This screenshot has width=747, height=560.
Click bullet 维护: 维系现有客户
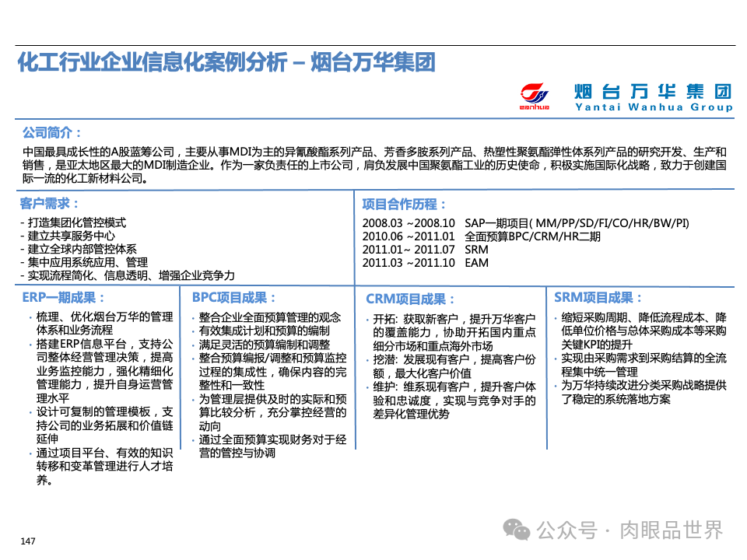coord(451,400)
